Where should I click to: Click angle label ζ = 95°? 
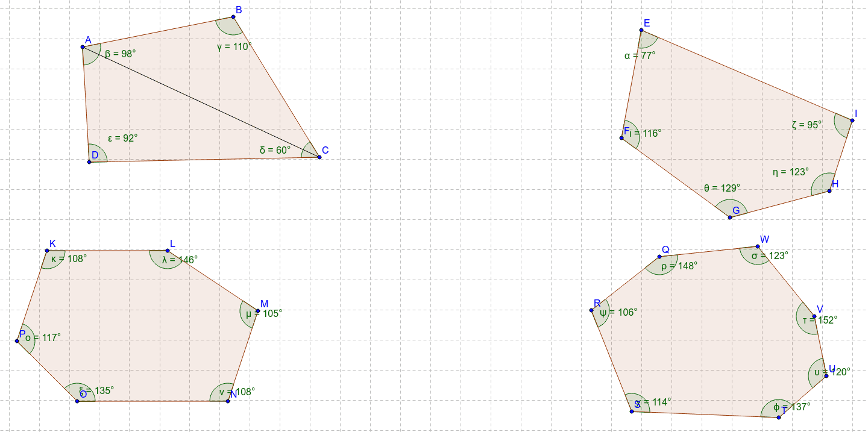pos(807,125)
